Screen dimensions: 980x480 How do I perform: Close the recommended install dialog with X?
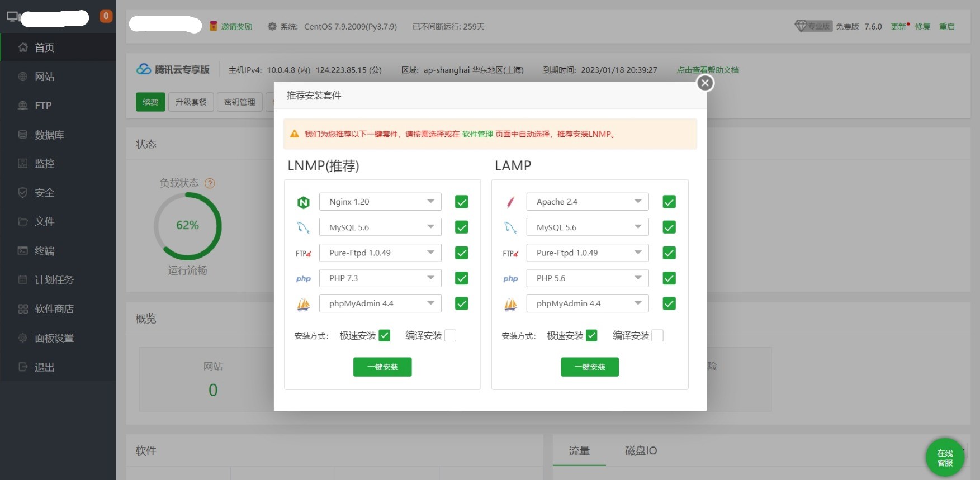(x=705, y=83)
